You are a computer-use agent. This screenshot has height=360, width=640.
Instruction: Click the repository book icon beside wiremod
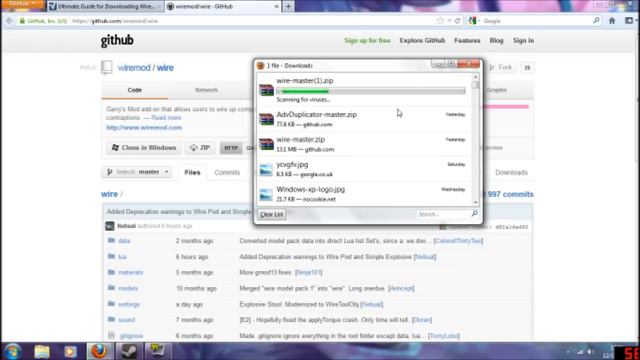[107, 67]
